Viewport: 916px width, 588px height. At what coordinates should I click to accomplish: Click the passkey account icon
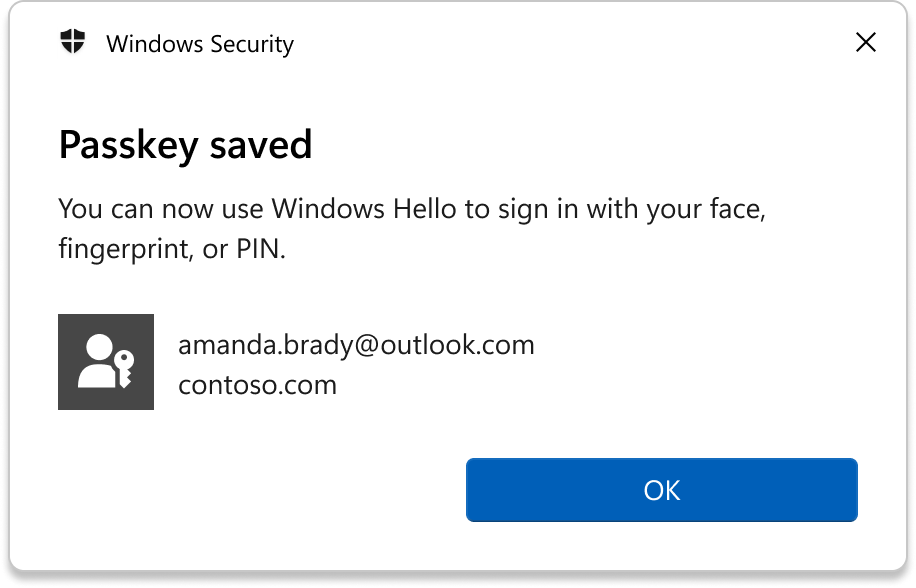106,361
